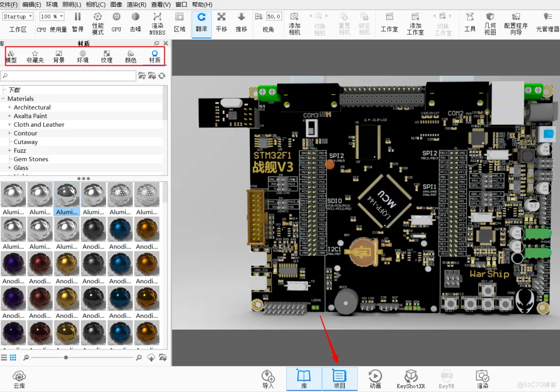Switch to the 背景 backplates tab
The height and width of the screenshot is (392, 560).
(x=59, y=57)
